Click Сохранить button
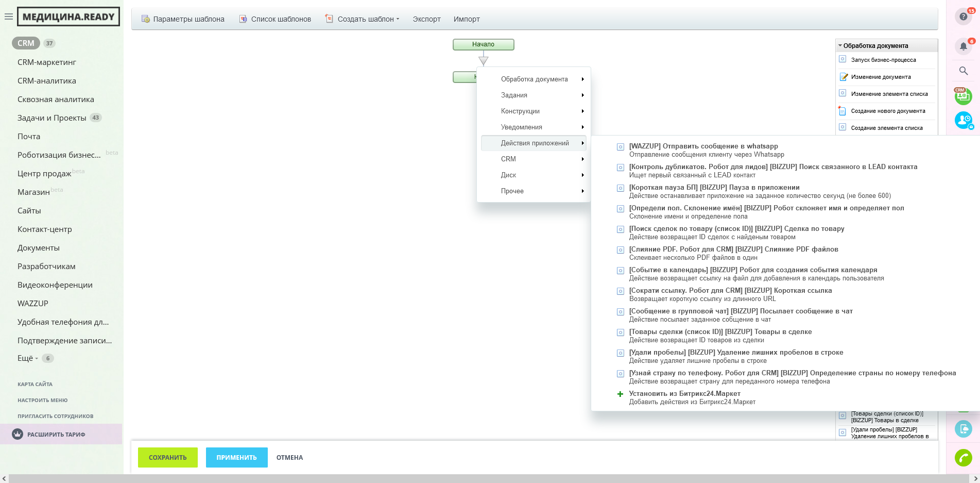980x483 pixels. click(168, 457)
